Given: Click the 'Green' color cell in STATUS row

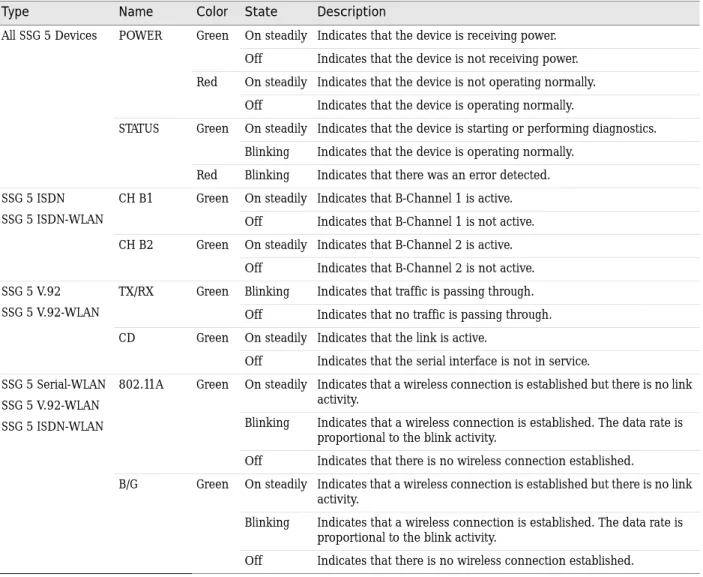Looking at the screenshot, I should pos(213,129).
